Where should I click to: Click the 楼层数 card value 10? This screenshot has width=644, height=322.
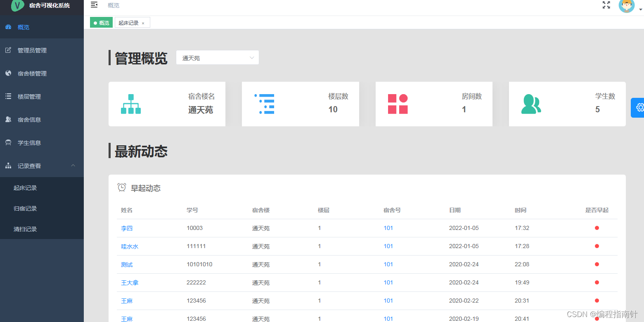pos(333,109)
